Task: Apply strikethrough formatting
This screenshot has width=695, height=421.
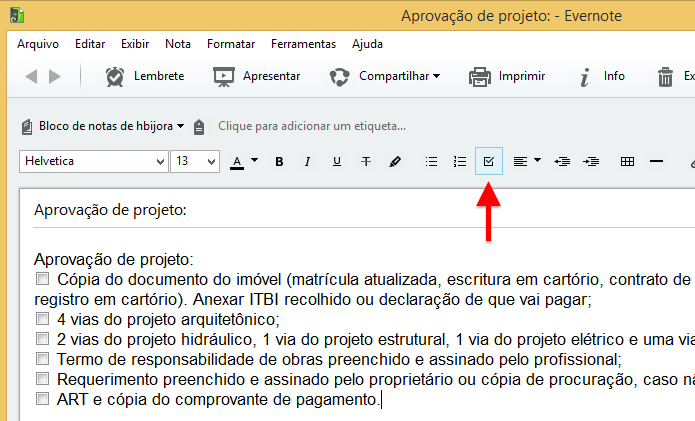Action: pos(366,162)
